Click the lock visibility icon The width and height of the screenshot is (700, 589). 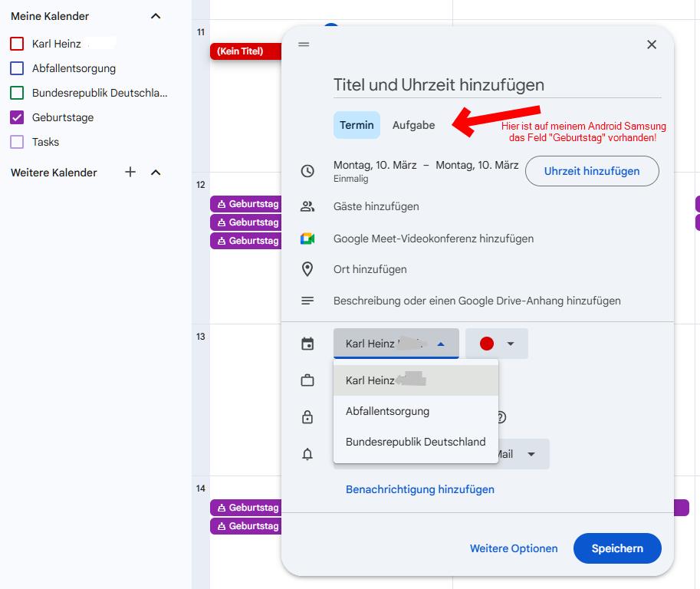[307, 417]
